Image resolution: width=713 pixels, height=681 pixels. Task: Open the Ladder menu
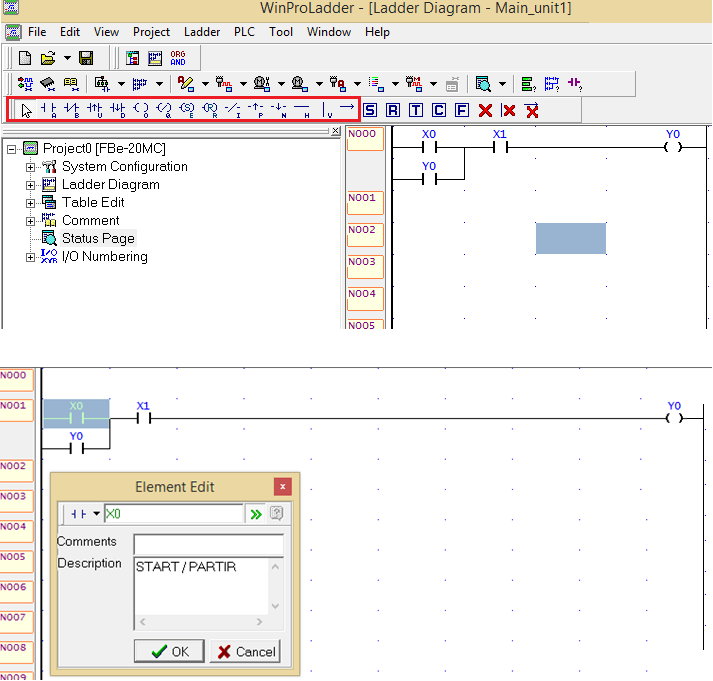pos(202,32)
